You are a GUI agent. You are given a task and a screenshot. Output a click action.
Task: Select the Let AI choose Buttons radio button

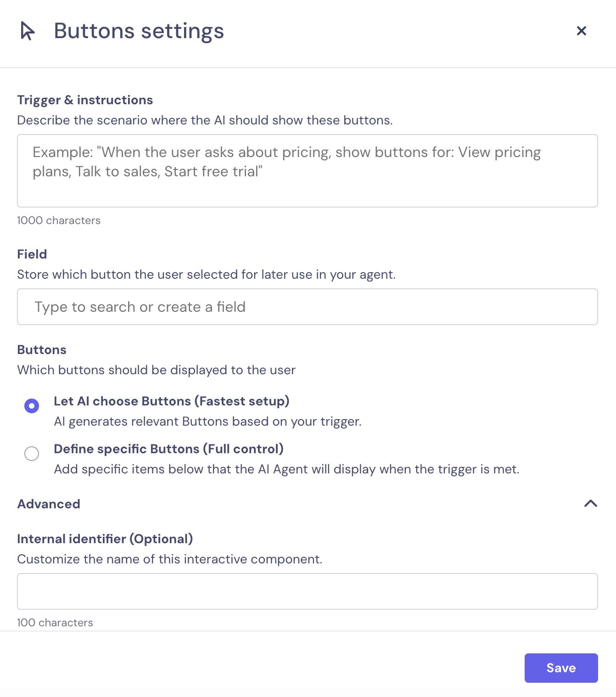(x=32, y=406)
